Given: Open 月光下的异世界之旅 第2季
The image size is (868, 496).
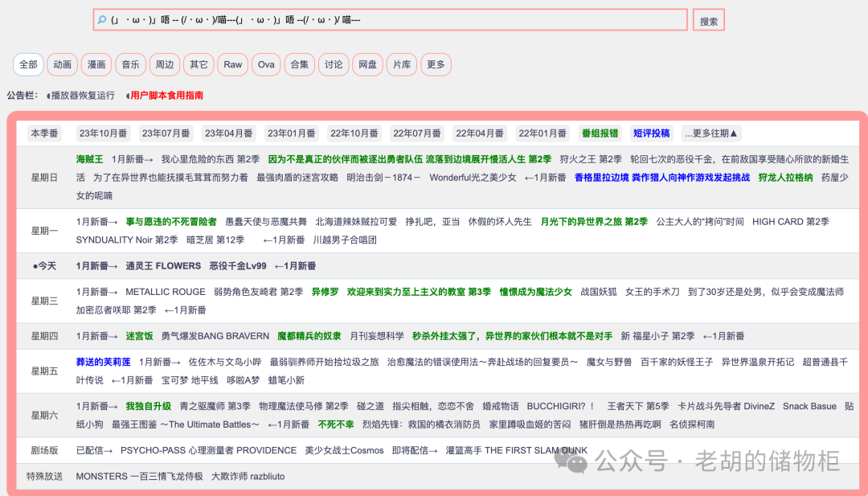Looking at the screenshot, I should (594, 222).
